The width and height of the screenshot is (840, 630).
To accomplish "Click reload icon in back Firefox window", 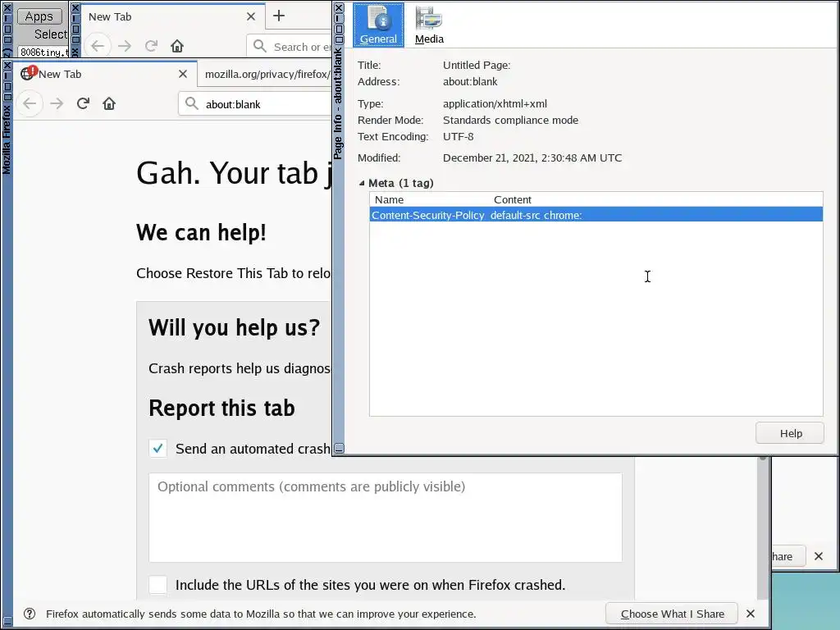I will tap(151, 46).
